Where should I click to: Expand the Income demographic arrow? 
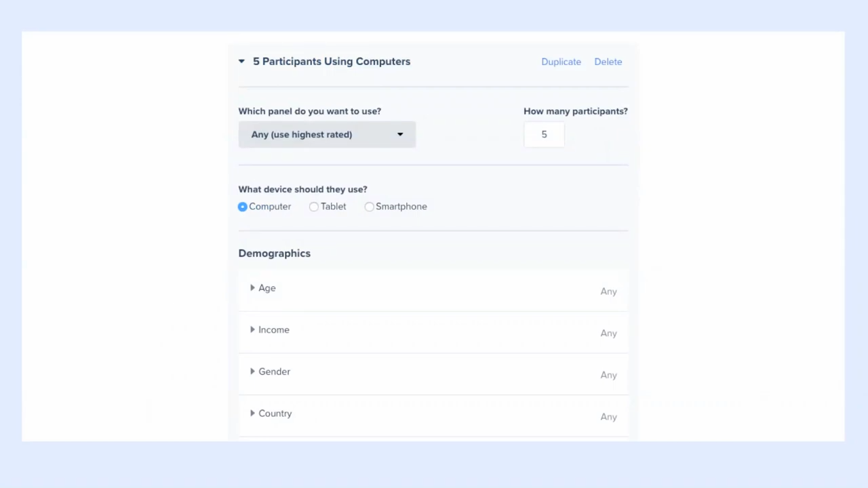pyautogui.click(x=252, y=330)
